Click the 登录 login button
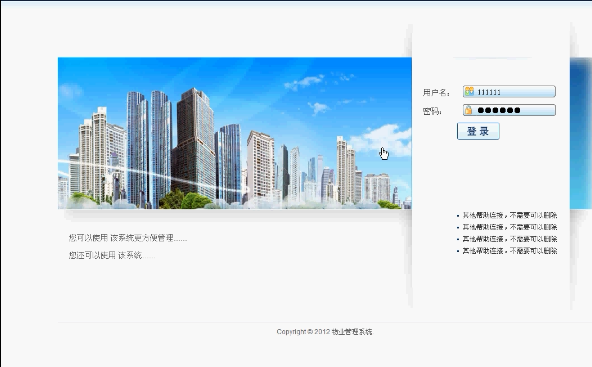Screen dimensions: 592x367 pyautogui.click(x=478, y=131)
